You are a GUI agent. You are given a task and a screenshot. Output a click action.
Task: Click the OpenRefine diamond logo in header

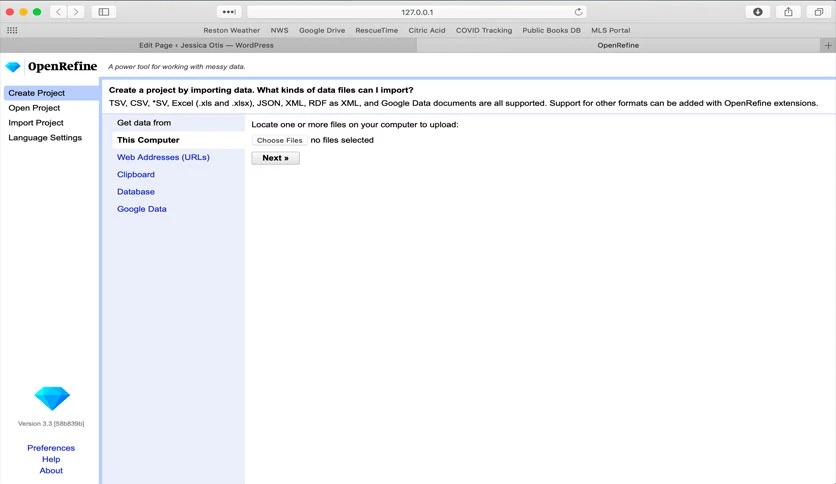[13, 67]
